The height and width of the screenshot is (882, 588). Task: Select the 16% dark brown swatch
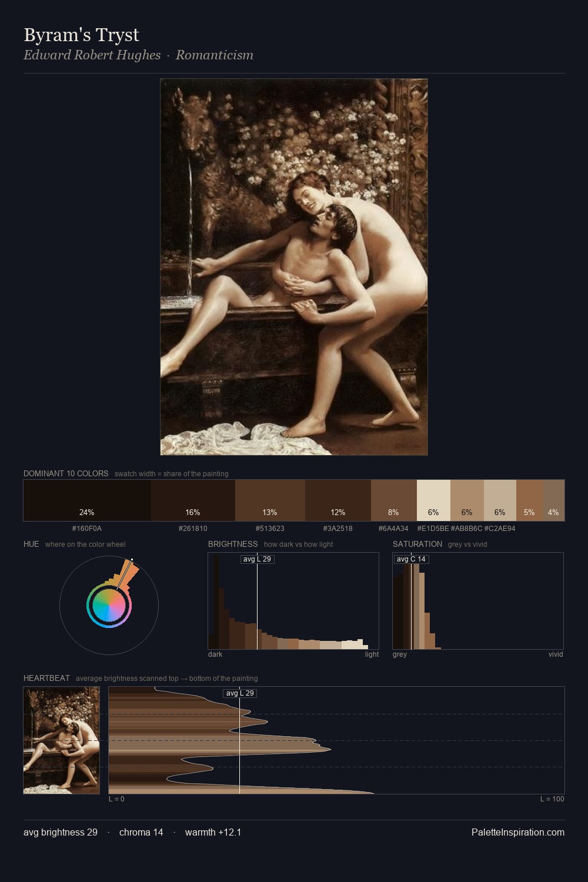click(x=193, y=500)
